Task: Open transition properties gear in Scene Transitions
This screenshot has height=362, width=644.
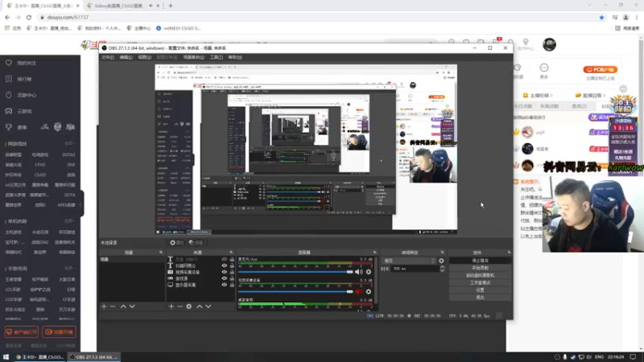Action: 441,261
